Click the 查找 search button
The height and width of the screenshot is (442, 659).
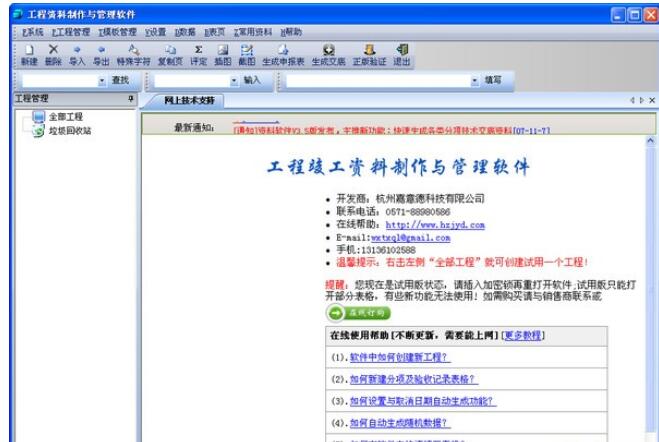pyautogui.click(x=120, y=80)
